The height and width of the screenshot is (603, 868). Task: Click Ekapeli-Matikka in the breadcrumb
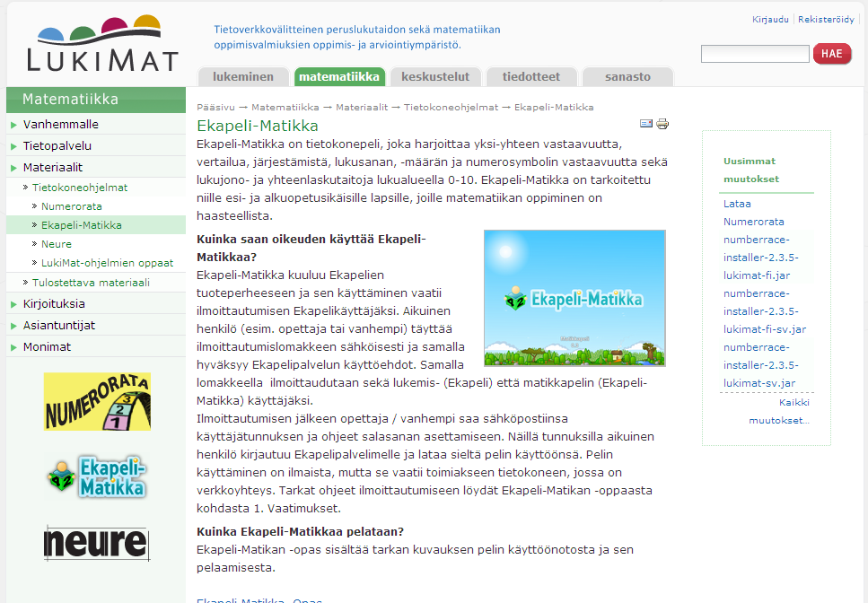point(554,108)
